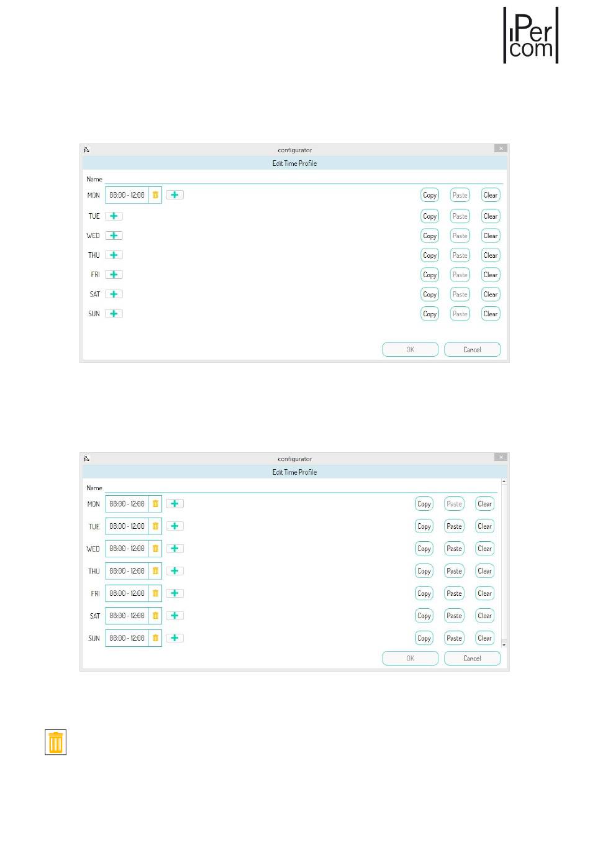Cancel the upper Edit Time Profile dialog
The height and width of the screenshot is (868, 590).
pos(472,350)
